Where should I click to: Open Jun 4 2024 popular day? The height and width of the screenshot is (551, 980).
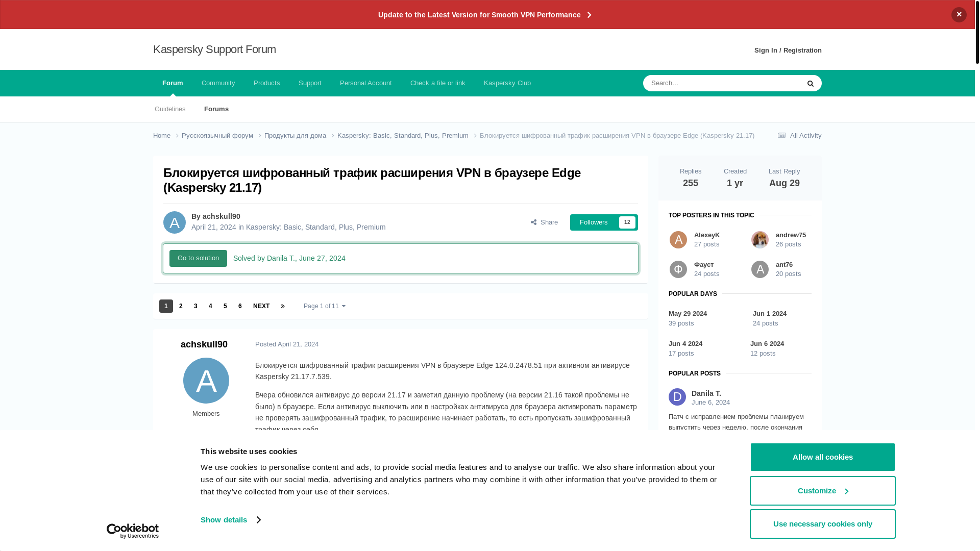pyautogui.click(x=685, y=344)
